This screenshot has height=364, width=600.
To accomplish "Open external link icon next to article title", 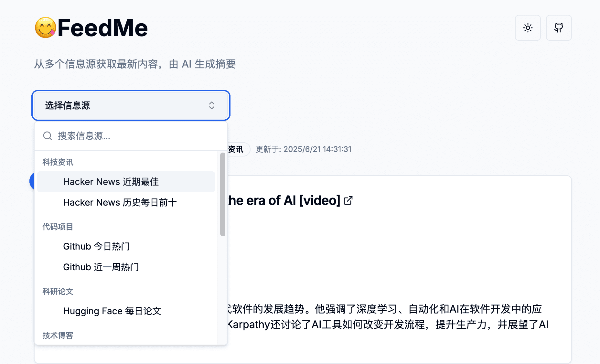I will tap(348, 200).
